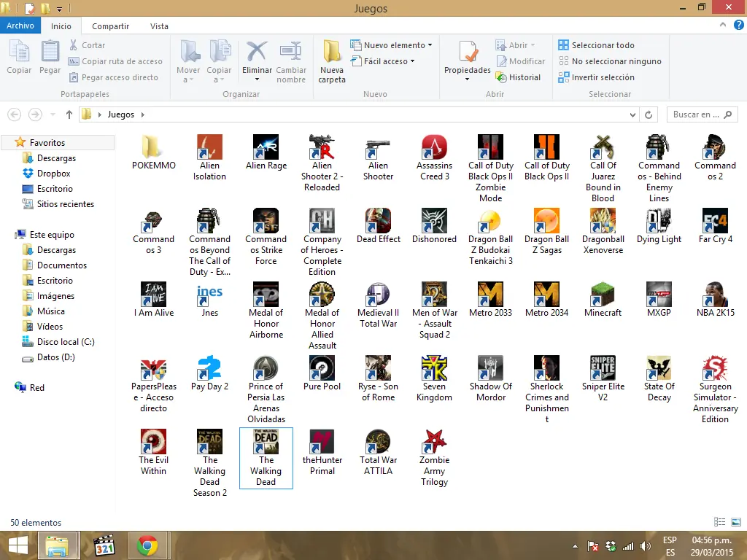This screenshot has width=747, height=560.
Task: Open the Alien Rage shortcut
Action: [266, 152]
